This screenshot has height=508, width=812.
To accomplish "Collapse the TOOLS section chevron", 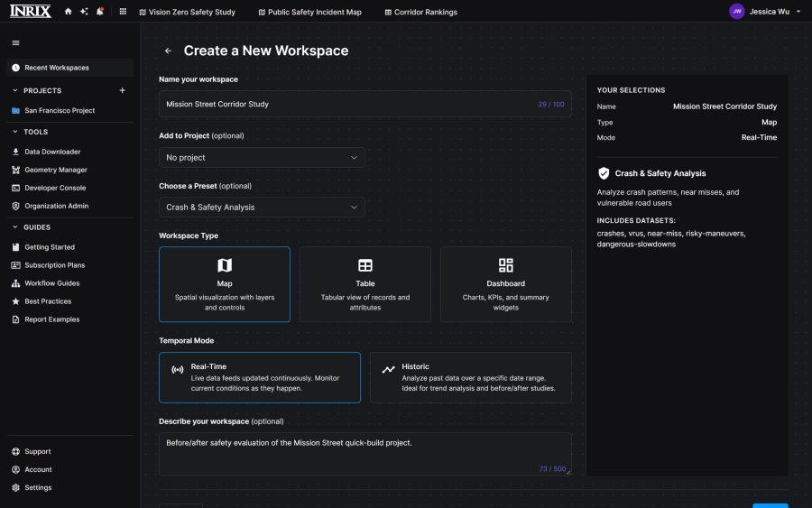I will tap(15, 132).
